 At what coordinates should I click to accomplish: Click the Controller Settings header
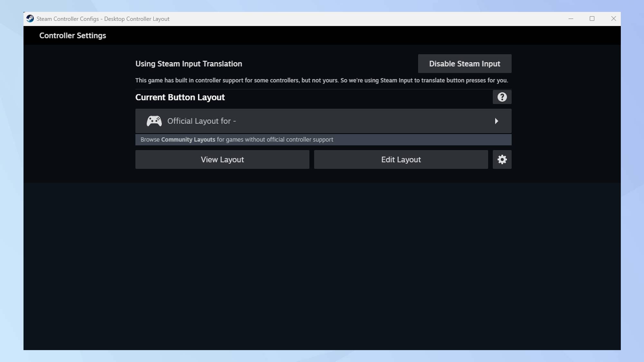pos(72,35)
